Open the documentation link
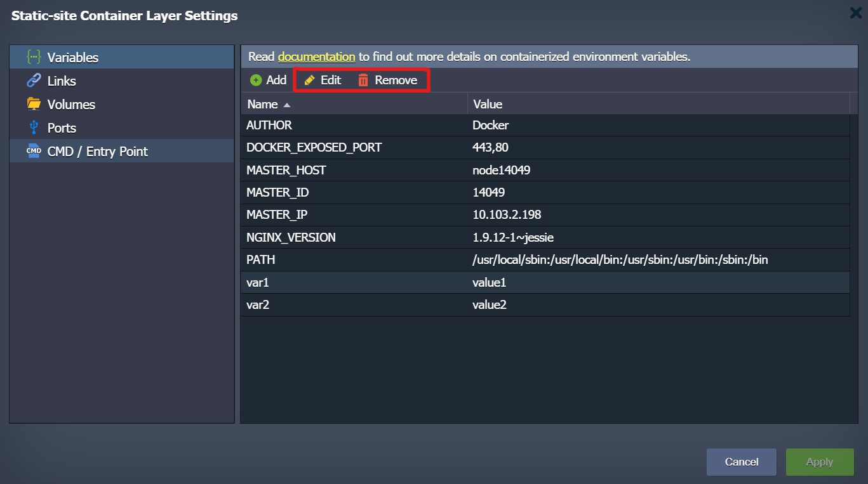The image size is (868, 484). click(x=316, y=56)
